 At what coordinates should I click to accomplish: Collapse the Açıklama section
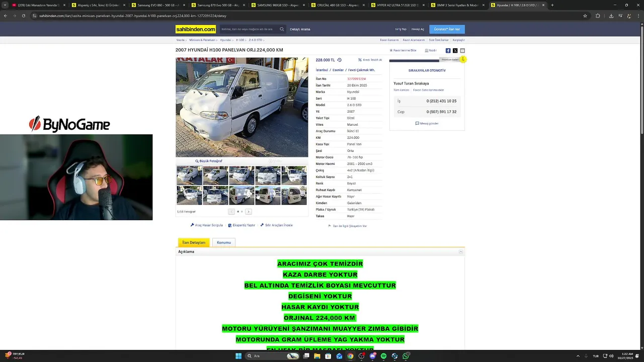[460, 251]
